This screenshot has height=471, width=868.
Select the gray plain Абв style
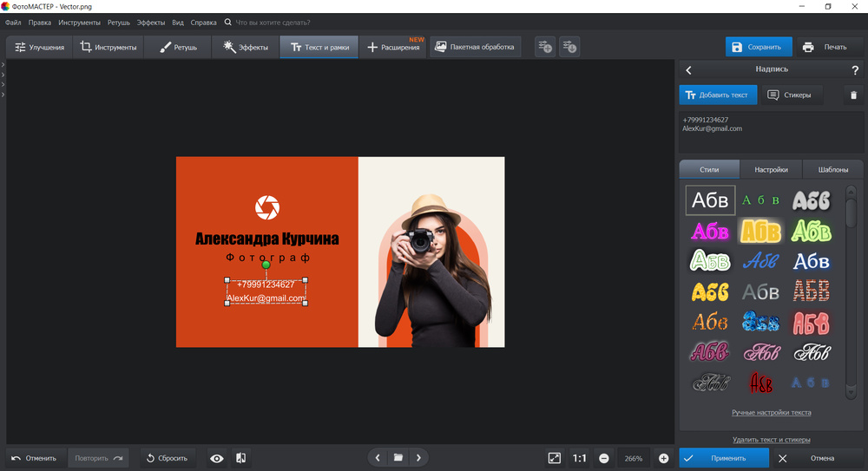click(760, 291)
